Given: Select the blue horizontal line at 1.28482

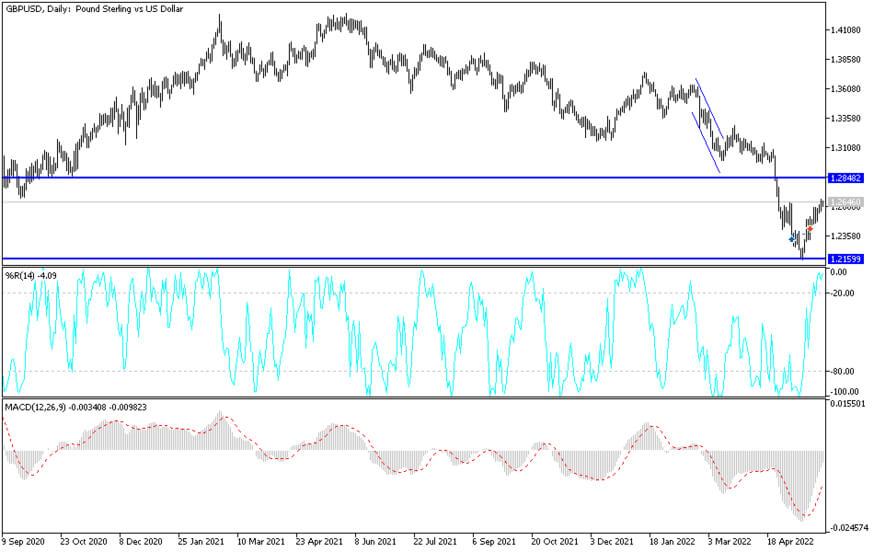Looking at the screenshot, I should (x=414, y=178).
